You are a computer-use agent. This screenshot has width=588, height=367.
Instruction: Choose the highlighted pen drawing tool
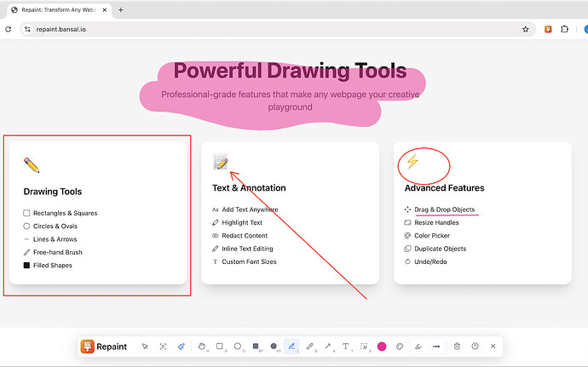tap(291, 347)
